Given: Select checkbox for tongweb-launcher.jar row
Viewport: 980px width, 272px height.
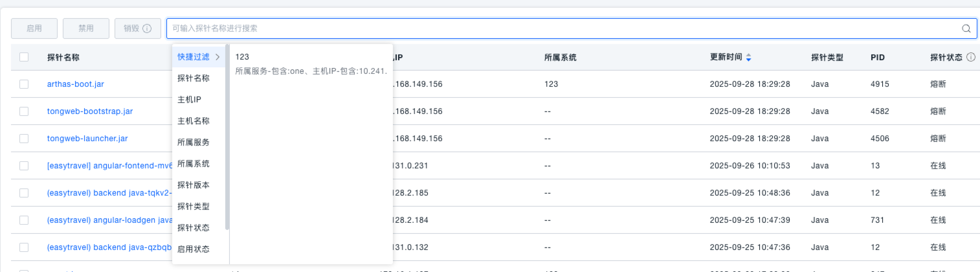Looking at the screenshot, I should [x=24, y=139].
